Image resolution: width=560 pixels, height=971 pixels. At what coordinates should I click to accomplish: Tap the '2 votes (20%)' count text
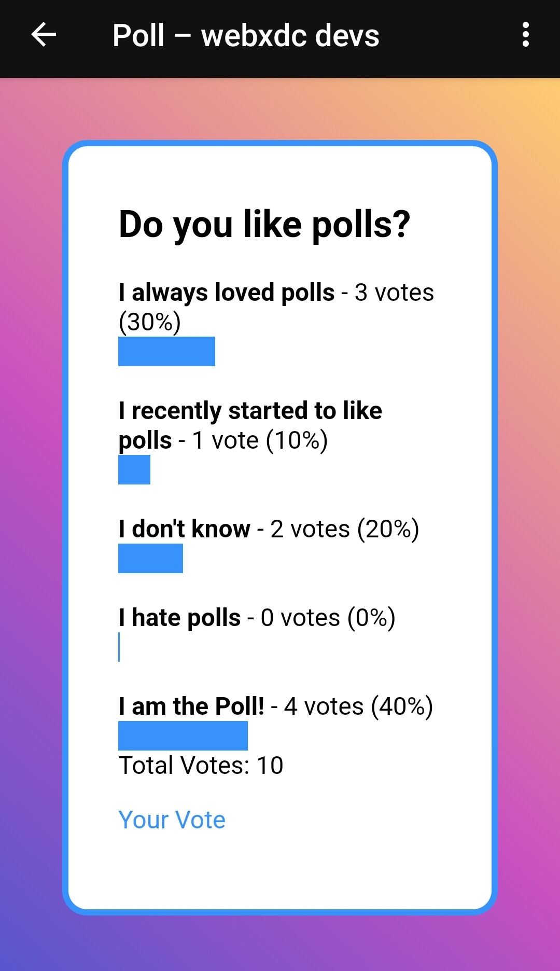344,529
